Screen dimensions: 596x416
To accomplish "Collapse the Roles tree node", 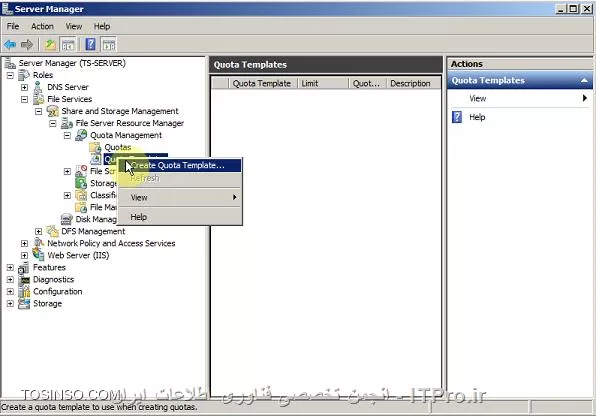I will coord(10,75).
